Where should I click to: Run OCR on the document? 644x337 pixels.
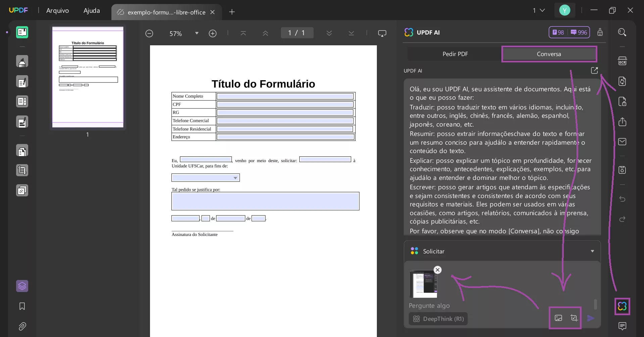[x=622, y=61]
